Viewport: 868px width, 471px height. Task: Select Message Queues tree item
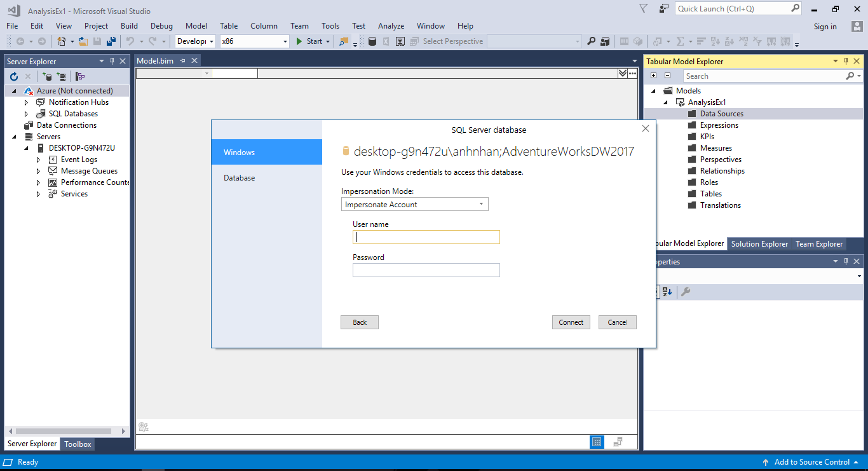pyautogui.click(x=89, y=171)
